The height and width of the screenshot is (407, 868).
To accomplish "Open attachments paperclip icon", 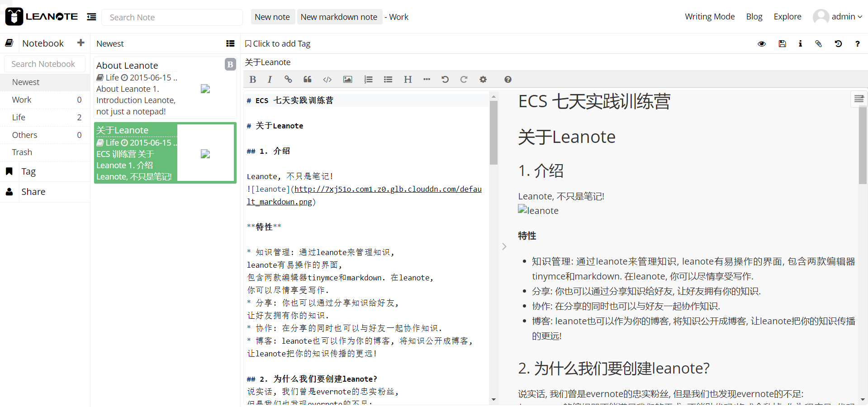I will (819, 44).
